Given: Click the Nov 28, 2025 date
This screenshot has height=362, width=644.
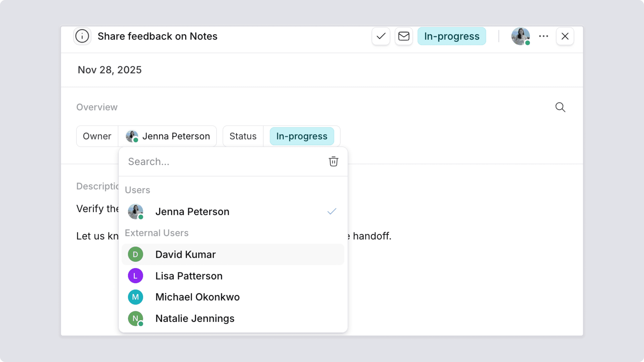Looking at the screenshot, I should tap(110, 70).
